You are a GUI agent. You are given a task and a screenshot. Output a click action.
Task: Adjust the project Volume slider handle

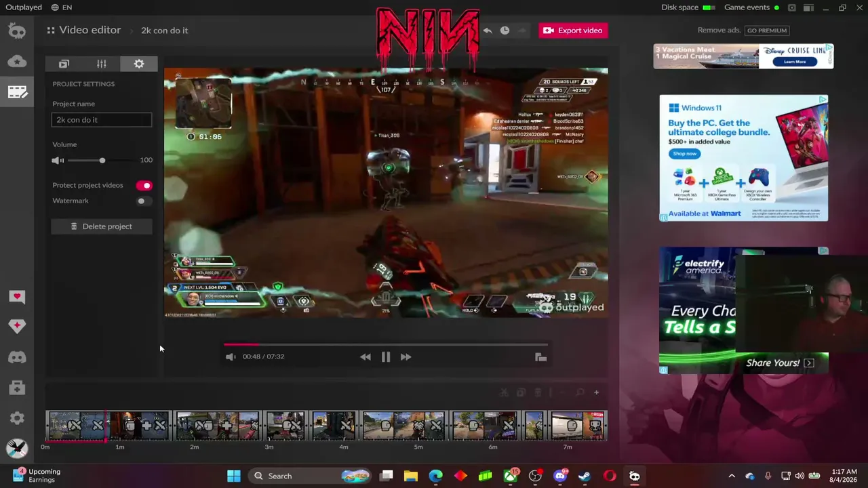(x=102, y=161)
